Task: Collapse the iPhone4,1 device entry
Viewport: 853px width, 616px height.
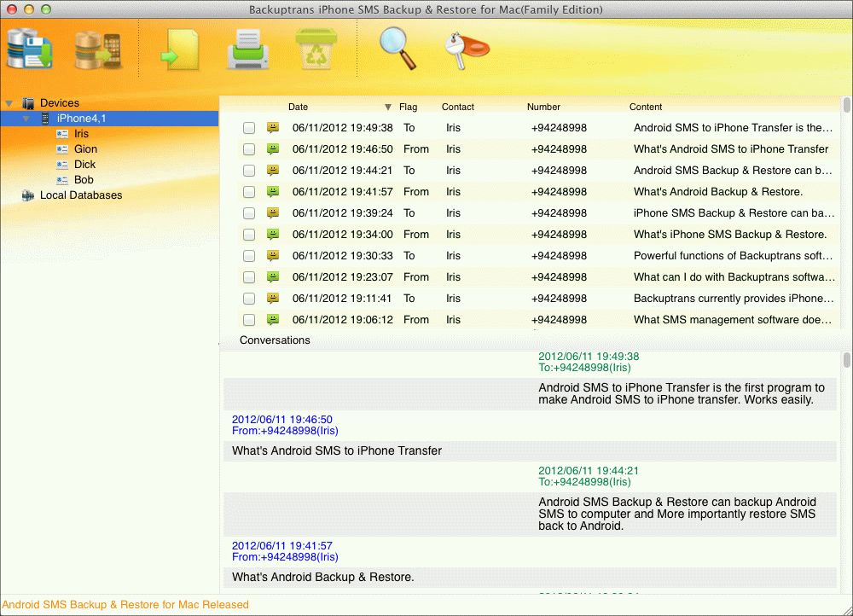Action: pos(25,118)
